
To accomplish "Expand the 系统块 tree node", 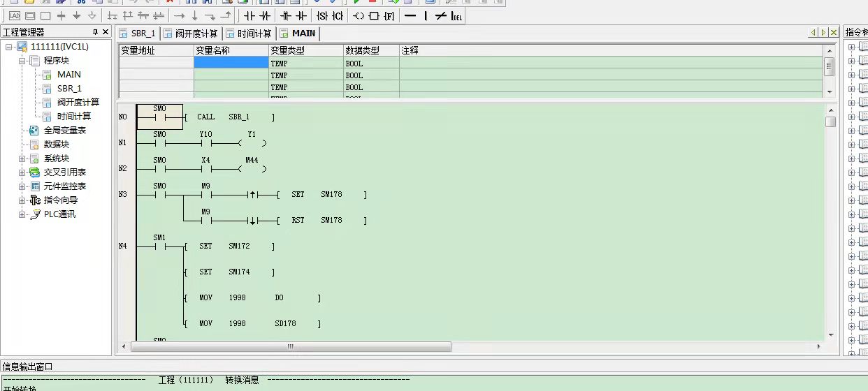I will coord(22,158).
